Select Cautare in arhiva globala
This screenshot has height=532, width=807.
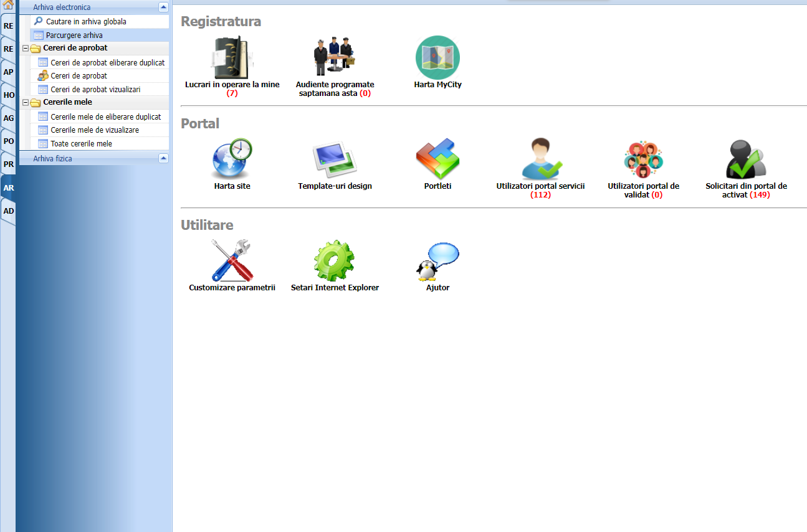pos(86,22)
